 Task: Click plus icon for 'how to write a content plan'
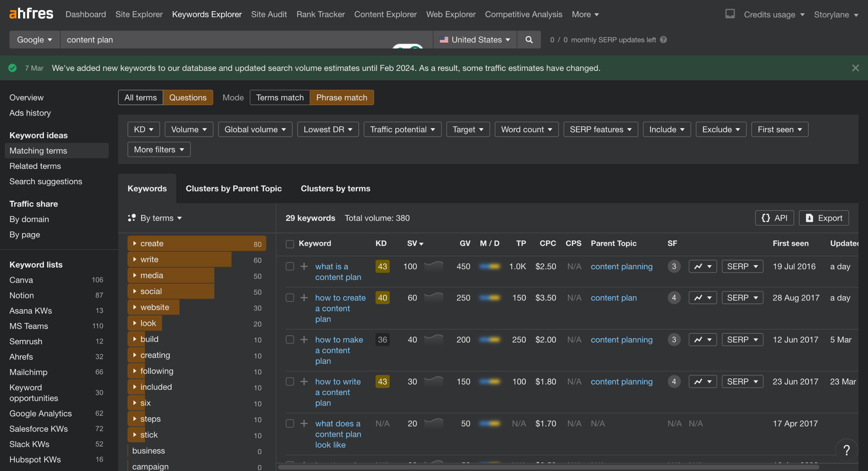tap(304, 381)
